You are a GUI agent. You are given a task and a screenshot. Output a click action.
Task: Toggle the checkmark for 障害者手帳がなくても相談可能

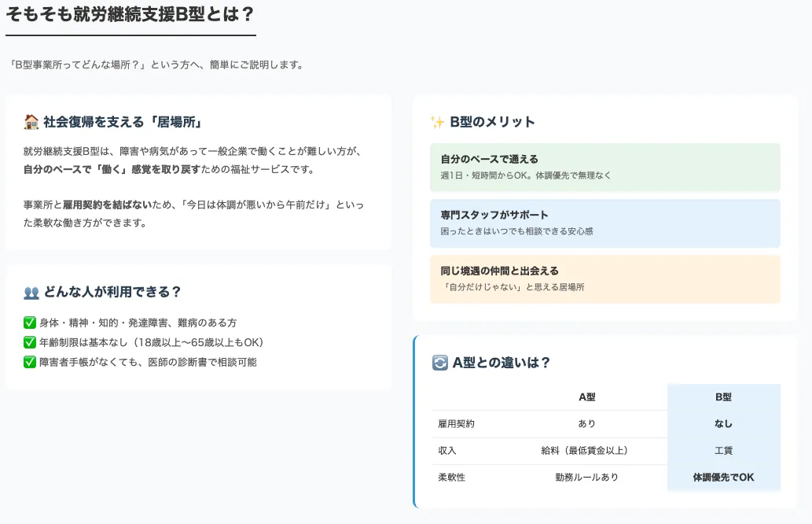(x=29, y=362)
